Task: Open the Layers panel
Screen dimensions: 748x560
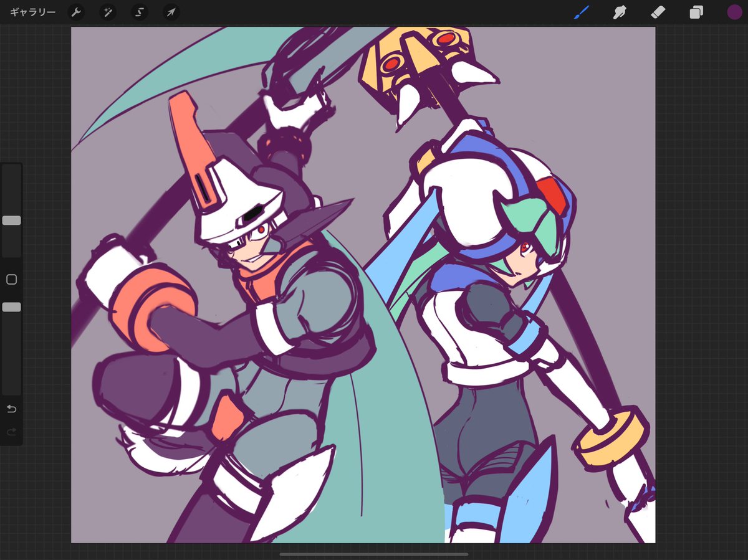Action: click(696, 12)
